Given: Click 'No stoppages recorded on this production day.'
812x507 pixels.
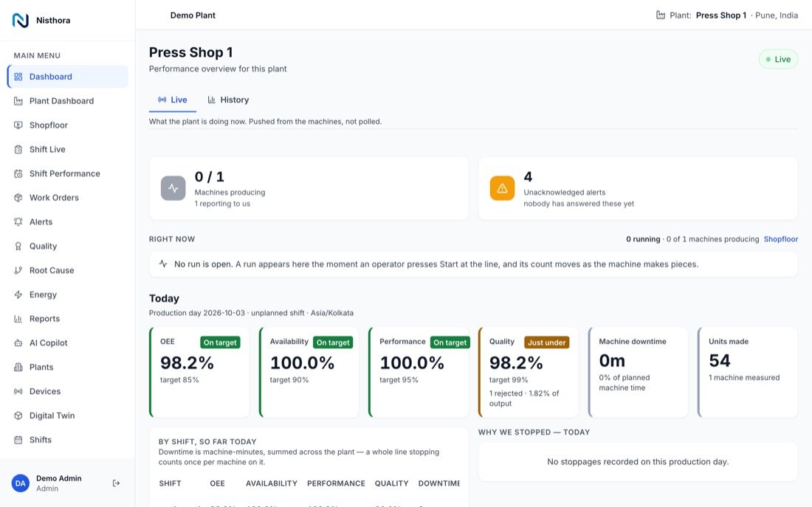Looking at the screenshot, I should pos(638,461).
